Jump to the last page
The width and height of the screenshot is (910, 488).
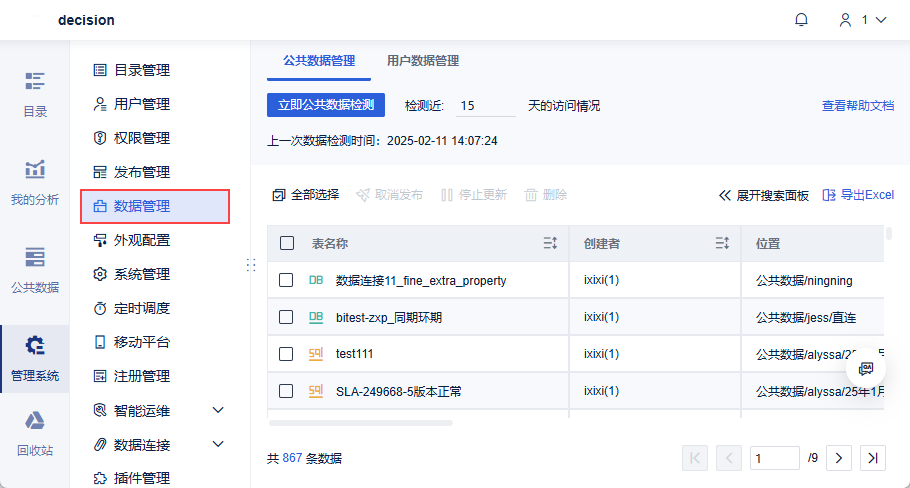[x=873, y=458]
